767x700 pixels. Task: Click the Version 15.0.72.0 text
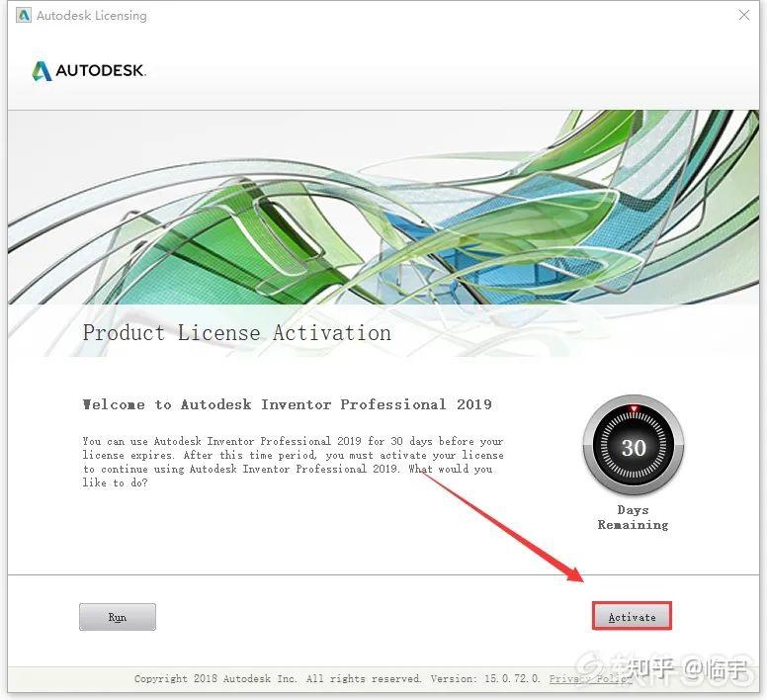(485, 678)
